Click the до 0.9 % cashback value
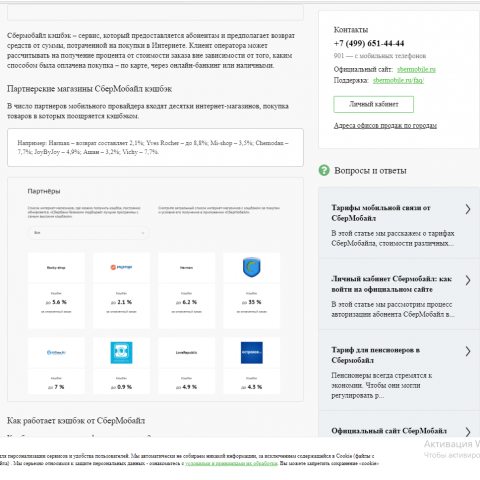 point(121,387)
